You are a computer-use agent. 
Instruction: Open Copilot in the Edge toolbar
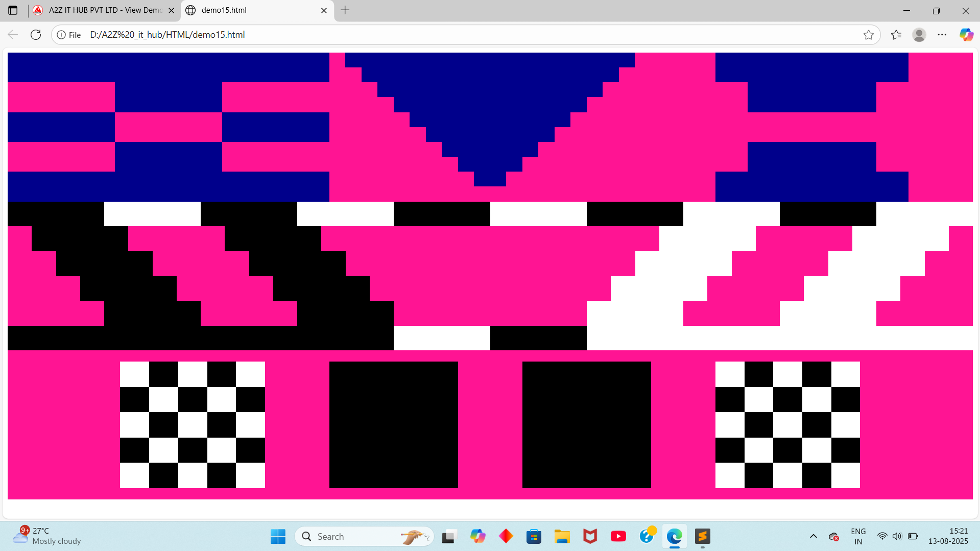[x=966, y=35]
